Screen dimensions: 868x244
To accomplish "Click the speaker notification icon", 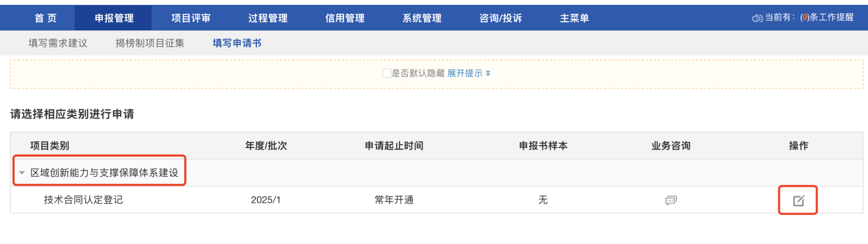I will 757,18.
